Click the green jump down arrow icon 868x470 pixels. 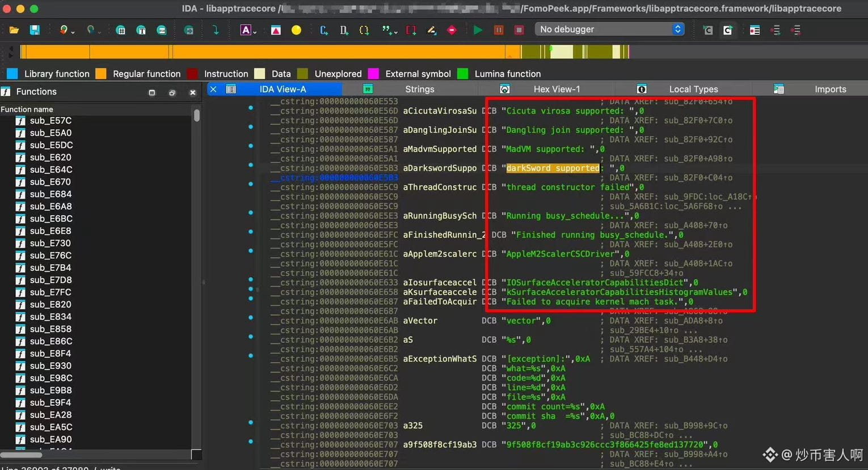(x=216, y=30)
